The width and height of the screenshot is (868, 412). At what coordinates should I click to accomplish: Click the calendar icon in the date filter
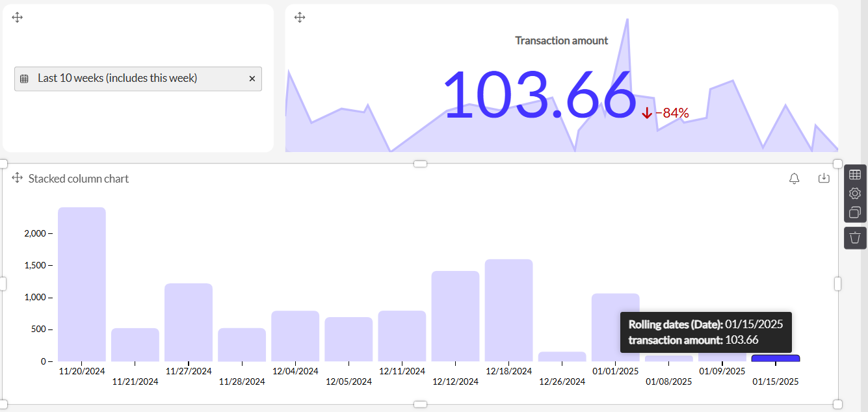coord(24,79)
